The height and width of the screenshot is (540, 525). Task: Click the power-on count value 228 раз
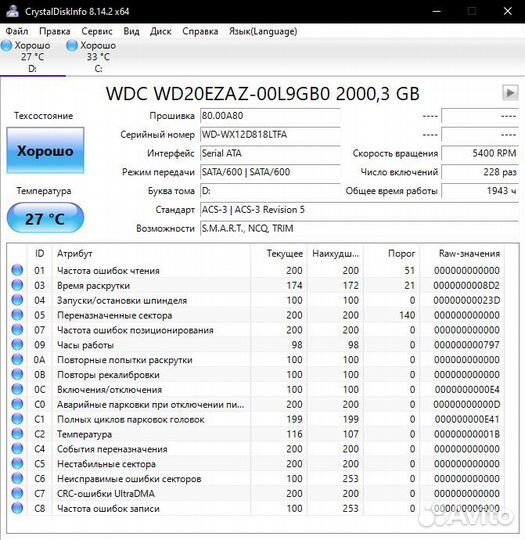pos(480,172)
